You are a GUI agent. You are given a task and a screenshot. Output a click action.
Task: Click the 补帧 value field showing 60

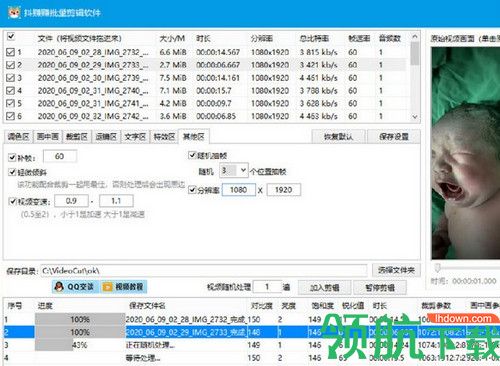(60, 156)
